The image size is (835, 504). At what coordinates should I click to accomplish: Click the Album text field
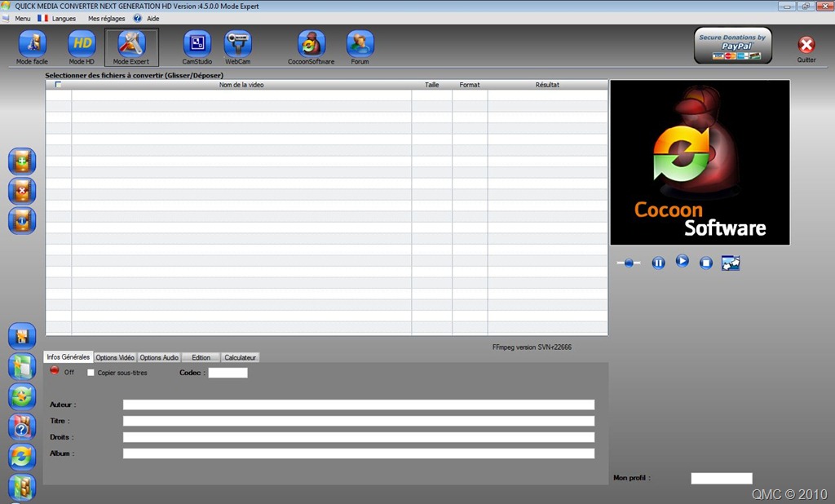(359, 453)
